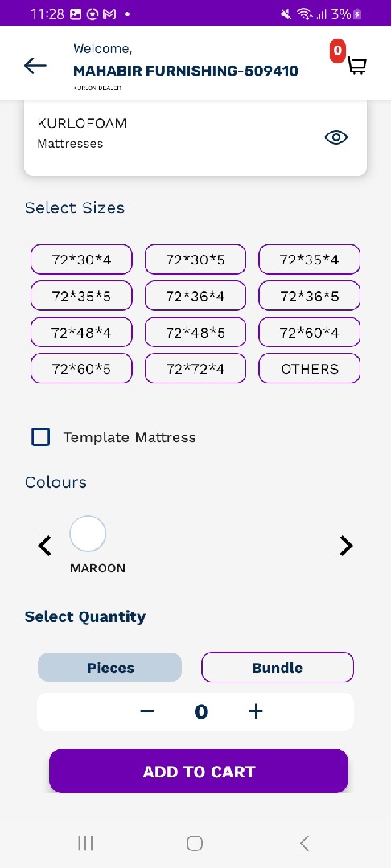
Task: Tick the Template Mattress checkbox
Action: tap(41, 436)
